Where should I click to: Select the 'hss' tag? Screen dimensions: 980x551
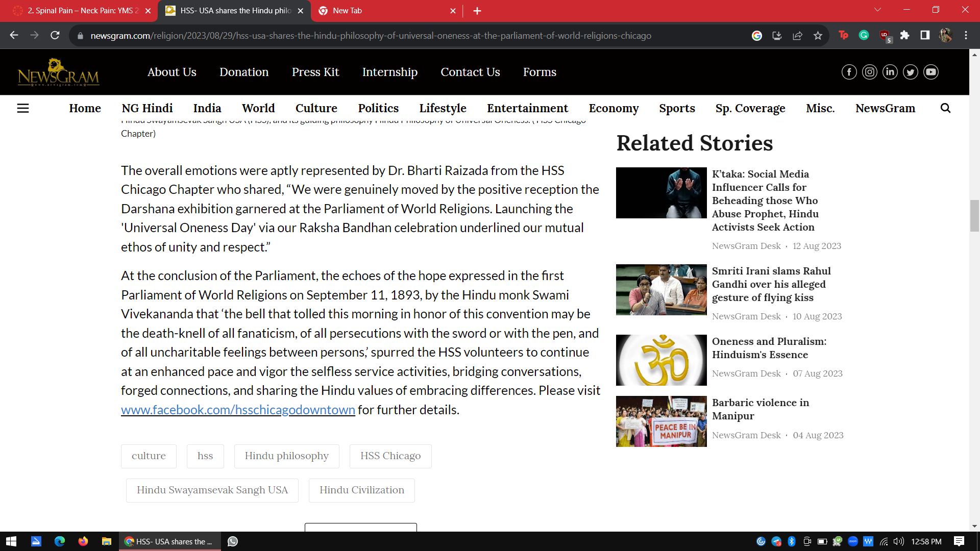click(205, 456)
